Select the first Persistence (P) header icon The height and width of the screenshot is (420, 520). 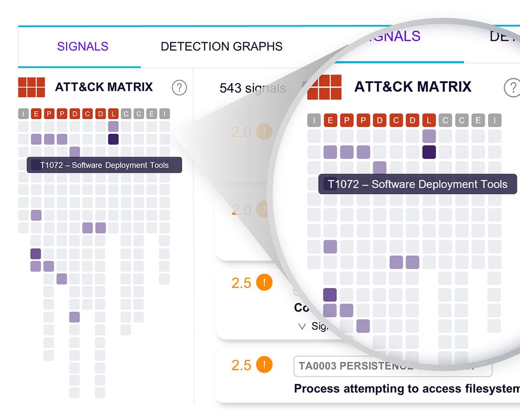(x=49, y=114)
